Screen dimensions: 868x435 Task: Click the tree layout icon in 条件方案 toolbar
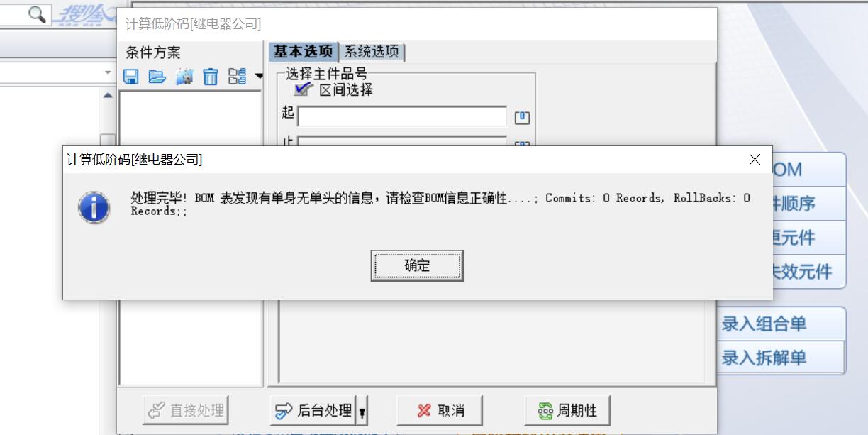[238, 77]
